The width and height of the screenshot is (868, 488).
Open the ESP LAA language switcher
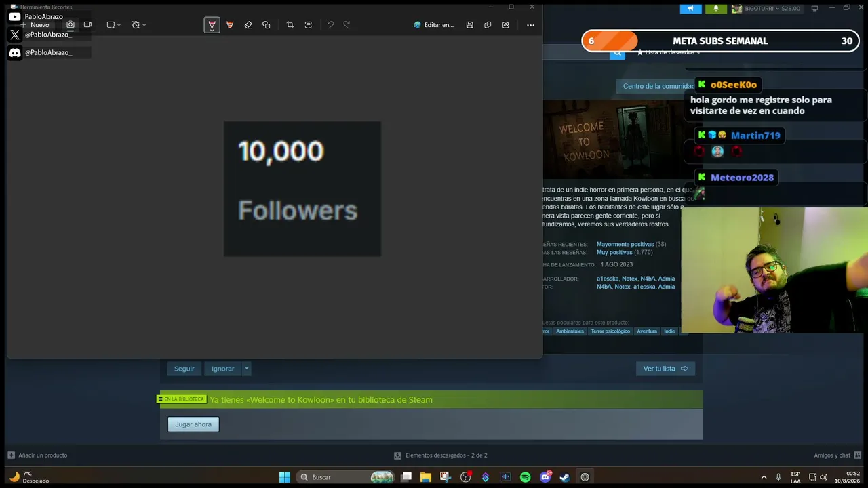click(x=795, y=477)
